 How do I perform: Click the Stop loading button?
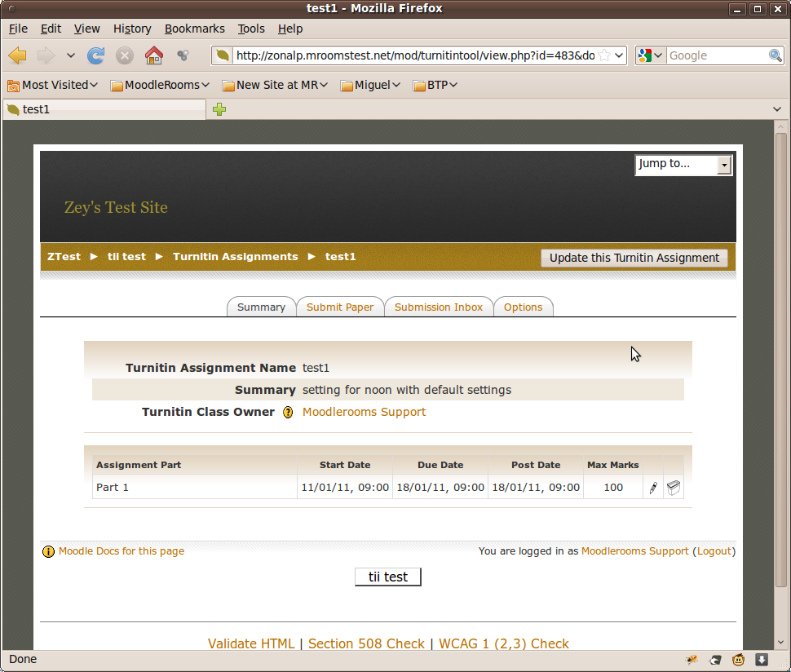click(x=125, y=55)
